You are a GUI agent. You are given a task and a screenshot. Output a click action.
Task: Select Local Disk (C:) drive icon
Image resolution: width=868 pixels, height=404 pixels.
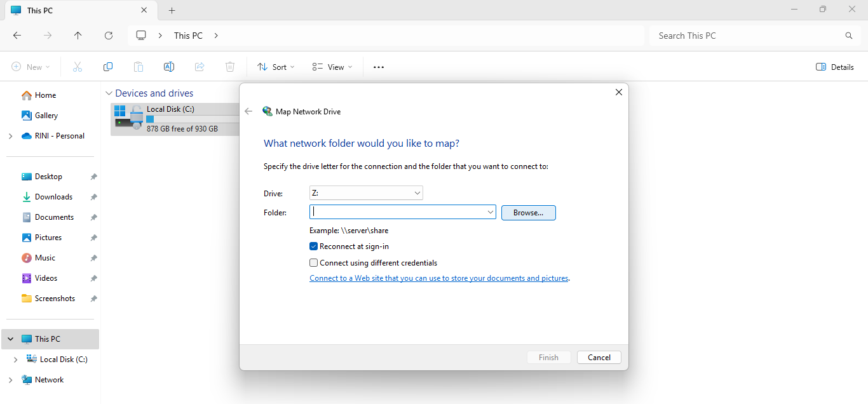pos(129,118)
